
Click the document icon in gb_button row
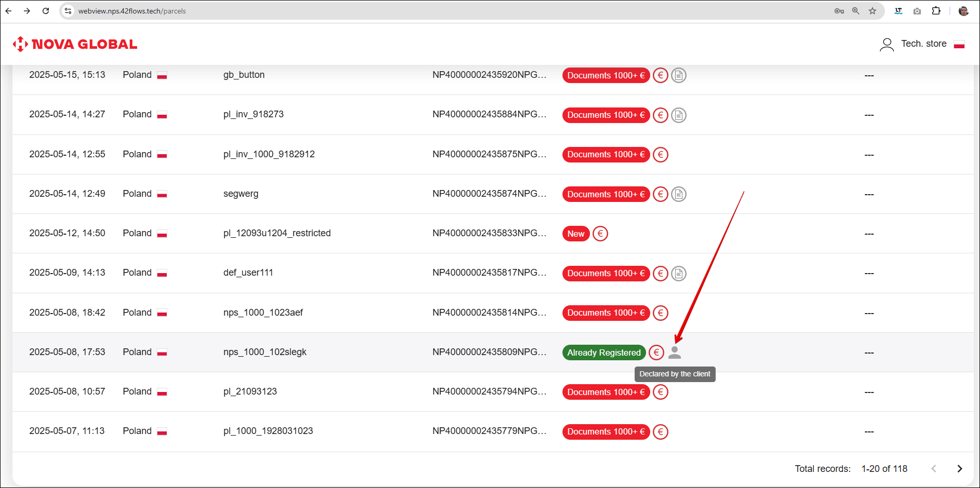coord(678,75)
